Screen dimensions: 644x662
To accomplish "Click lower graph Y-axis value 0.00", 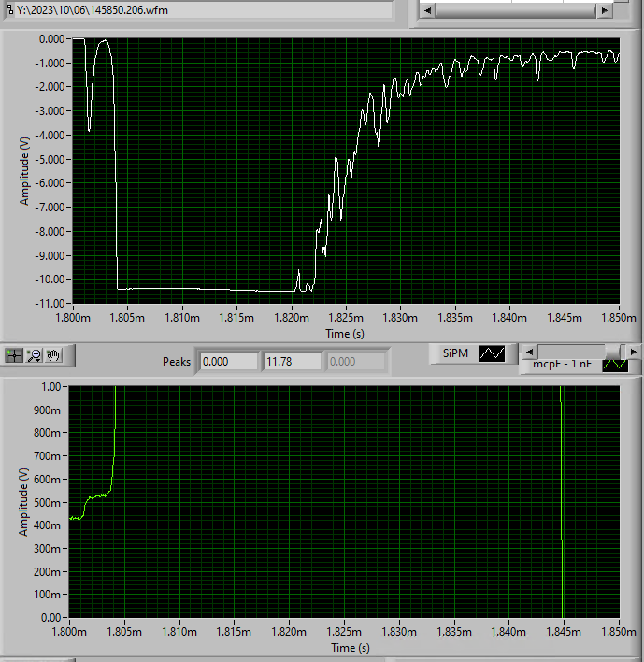I will pyautogui.click(x=51, y=618).
